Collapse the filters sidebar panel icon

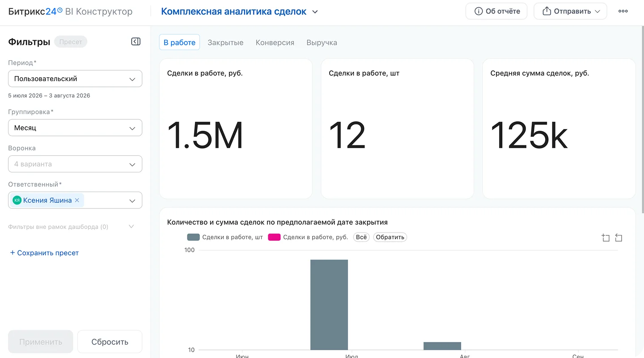[136, 42]
